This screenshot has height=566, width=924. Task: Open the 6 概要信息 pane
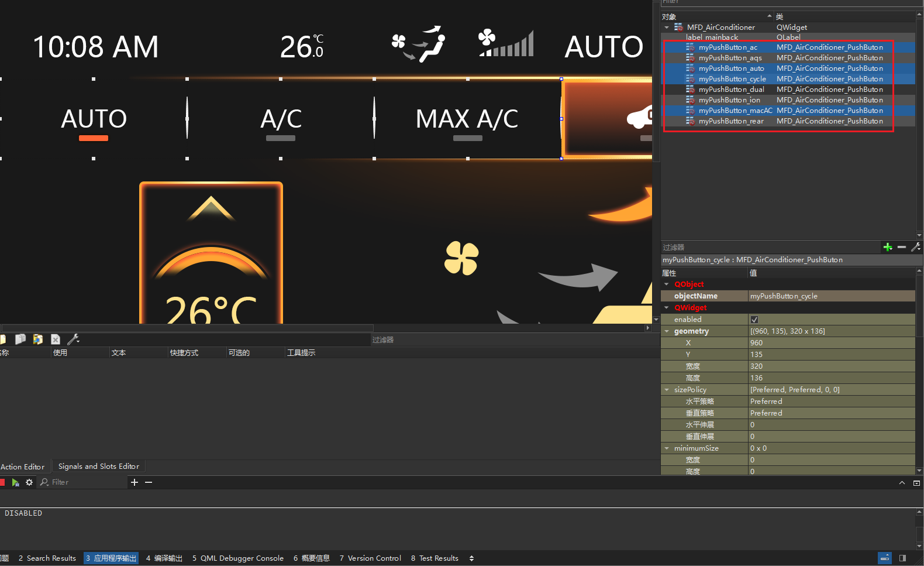[312, 558]
